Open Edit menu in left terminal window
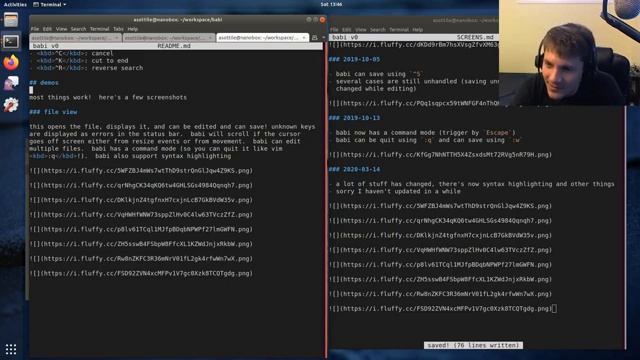The width and height of the screenshot is (640, 360). [x=47, y=29]
